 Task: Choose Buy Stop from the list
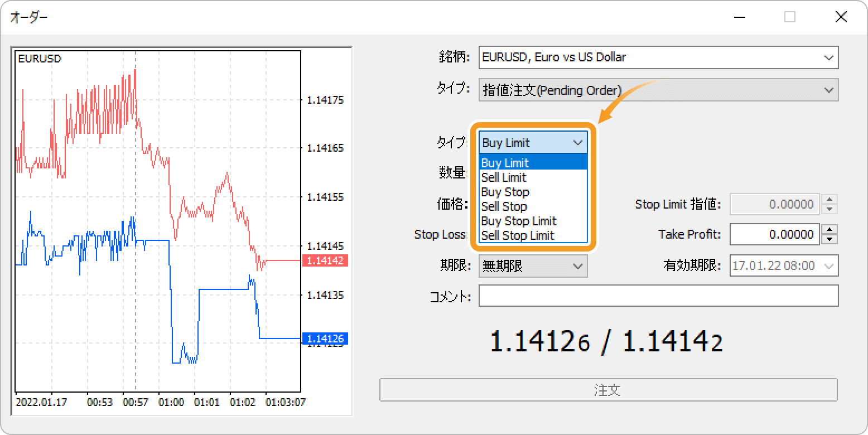(x=533, y=192)
